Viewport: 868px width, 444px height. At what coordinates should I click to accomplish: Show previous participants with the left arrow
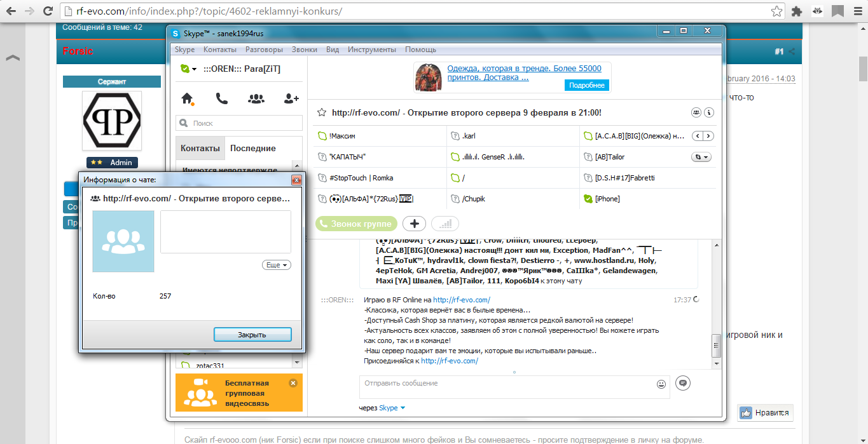pyautogui.click(x=696, y=136)
